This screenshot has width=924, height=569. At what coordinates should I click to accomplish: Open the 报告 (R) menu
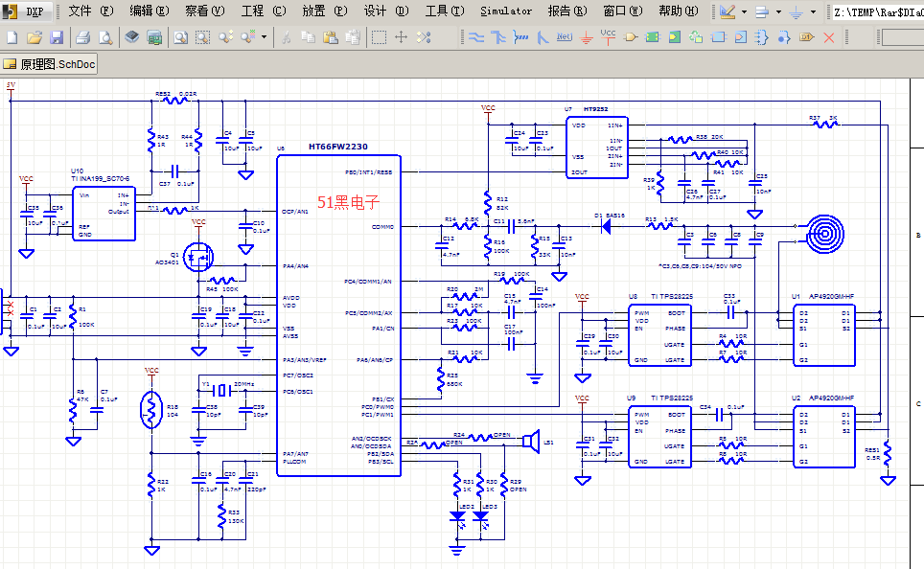(567, 11)
